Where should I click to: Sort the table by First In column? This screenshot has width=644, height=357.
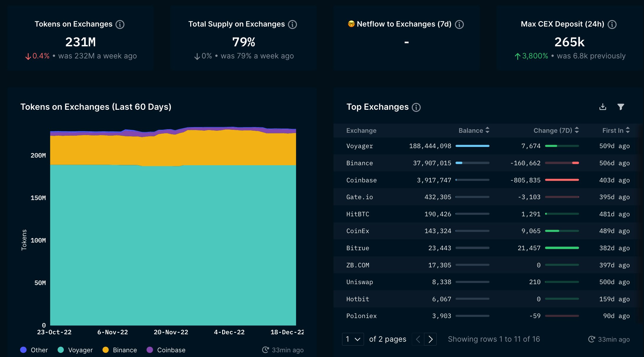point(627,130)
